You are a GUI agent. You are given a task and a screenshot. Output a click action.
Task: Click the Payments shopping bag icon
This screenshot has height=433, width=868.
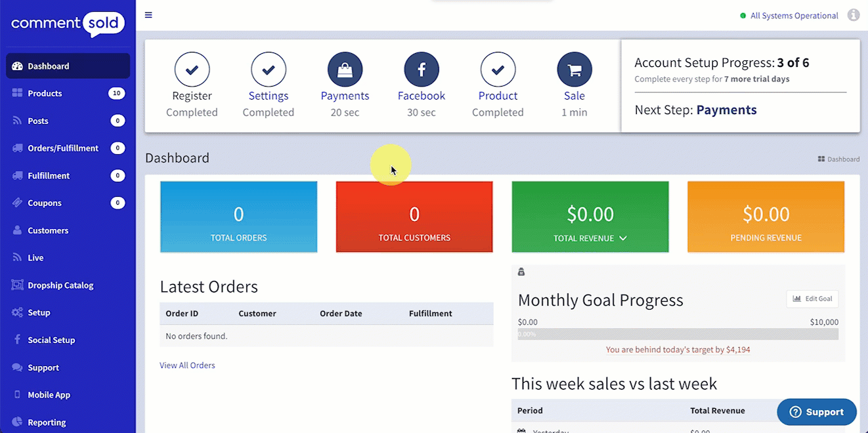point(345,69)
